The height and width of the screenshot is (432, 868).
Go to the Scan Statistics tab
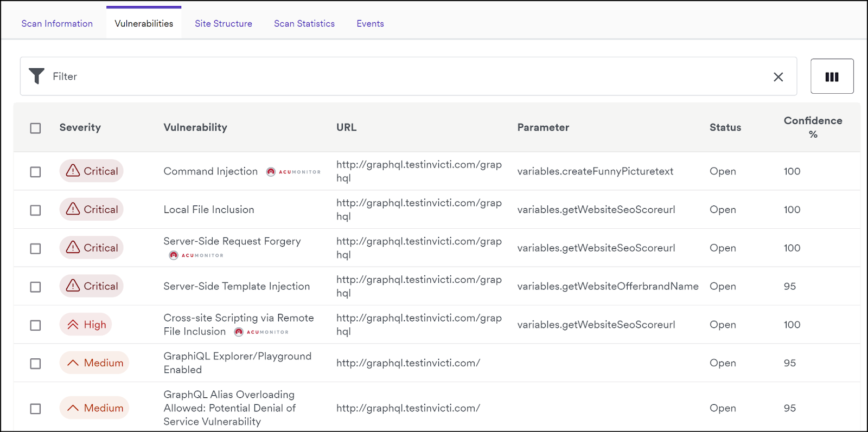coord(304,24)
